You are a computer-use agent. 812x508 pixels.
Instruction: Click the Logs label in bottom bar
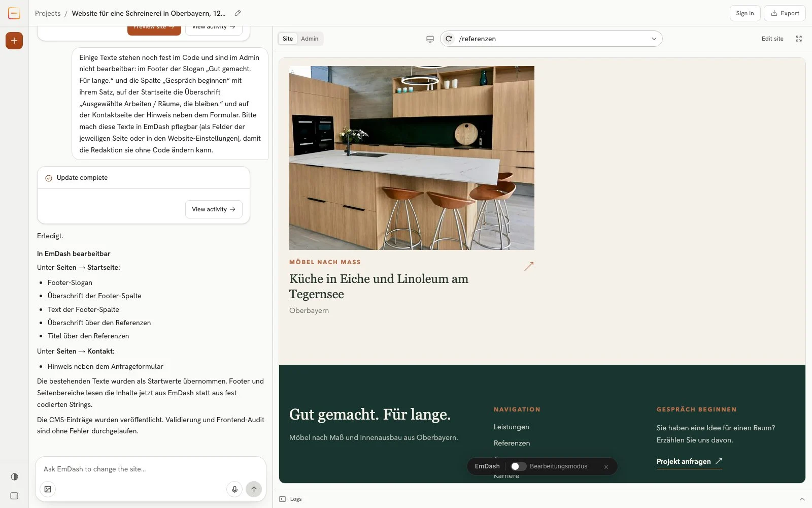[x=296, y=499]
